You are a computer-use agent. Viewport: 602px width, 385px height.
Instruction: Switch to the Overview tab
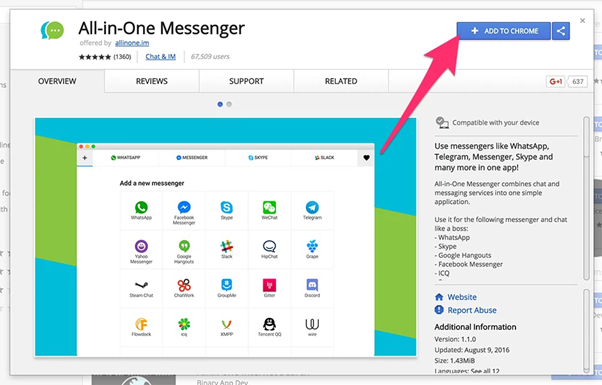click(57, 81)
